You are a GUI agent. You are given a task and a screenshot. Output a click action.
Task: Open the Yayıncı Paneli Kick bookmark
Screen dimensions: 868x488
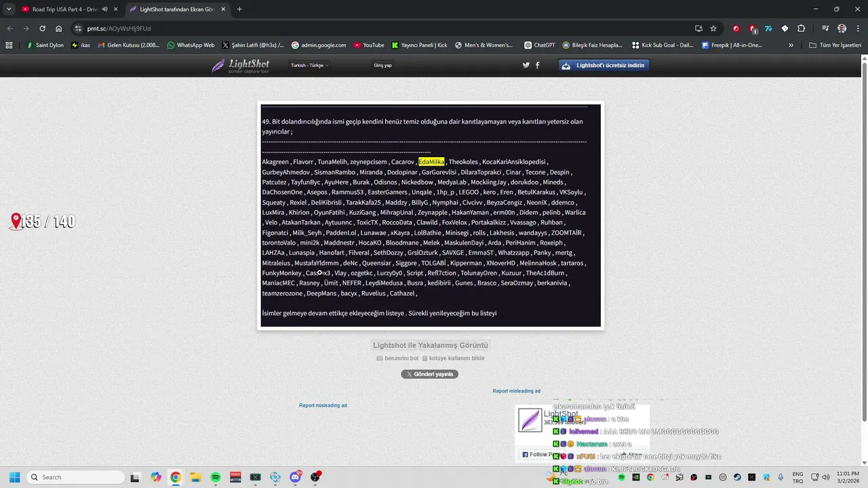(419, 45)
